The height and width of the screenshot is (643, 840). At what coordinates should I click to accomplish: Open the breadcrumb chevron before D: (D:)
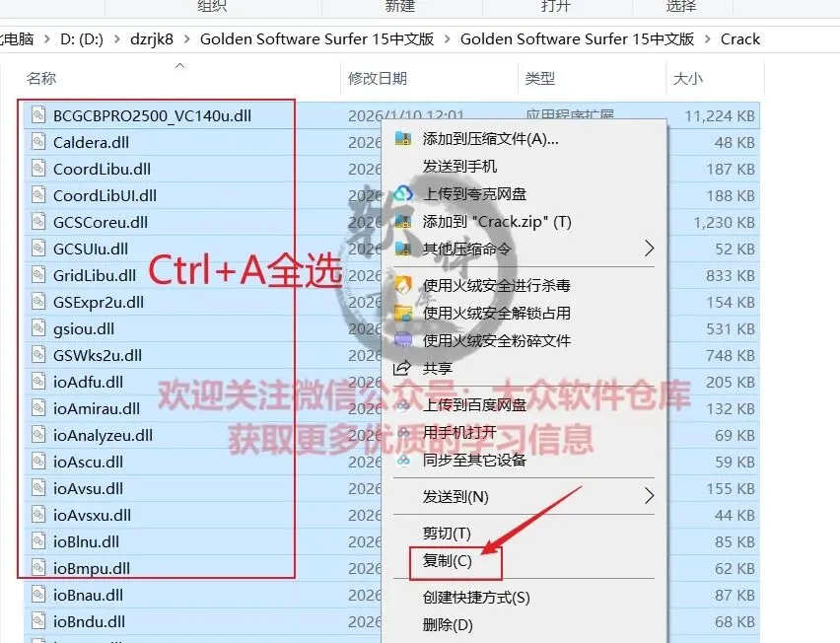(x=47, y=39)
